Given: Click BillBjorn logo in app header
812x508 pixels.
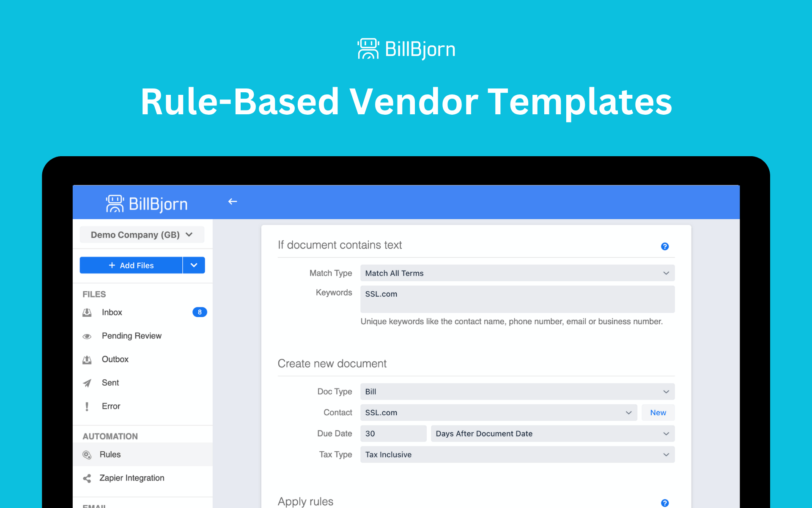Looking at the screenshot, I should [146, 204].
